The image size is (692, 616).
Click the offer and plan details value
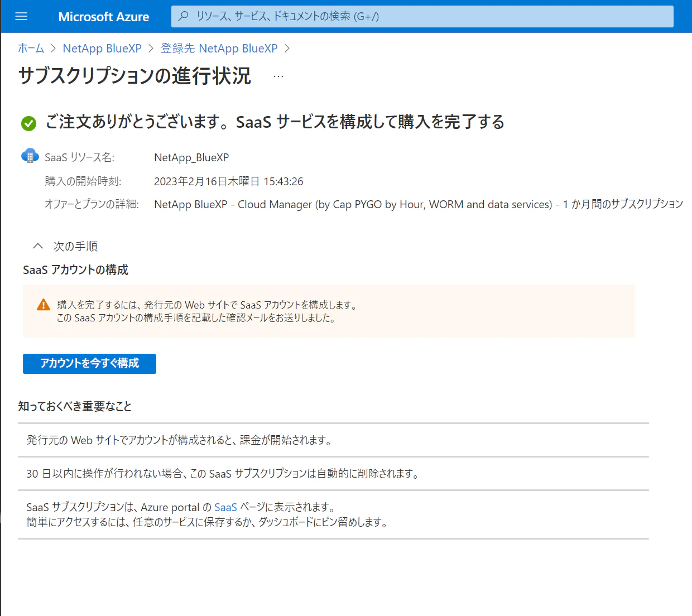pos(419,204)
